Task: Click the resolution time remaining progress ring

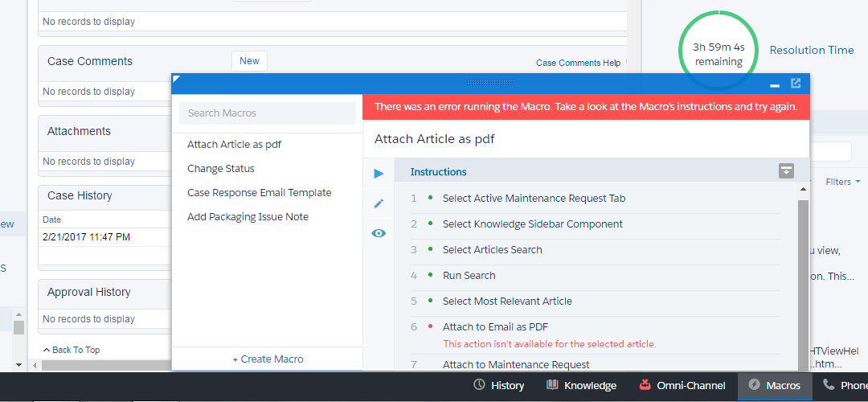Action: (719, 51)
